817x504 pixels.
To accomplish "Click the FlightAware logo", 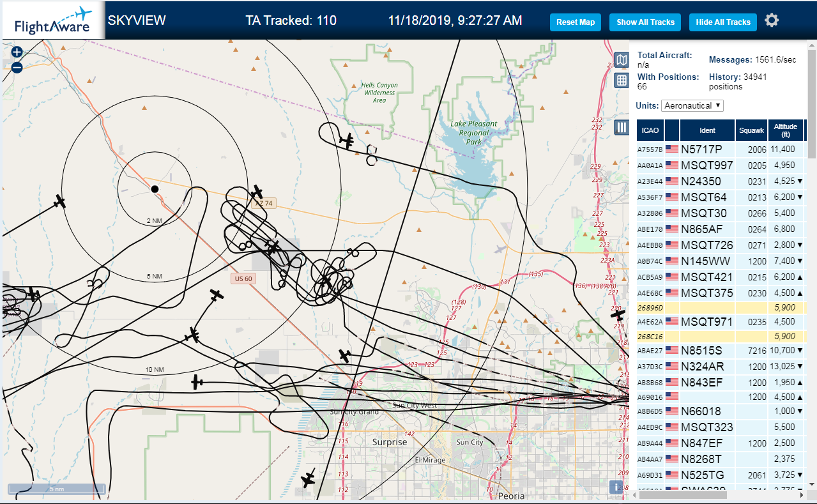I will 54,20.
